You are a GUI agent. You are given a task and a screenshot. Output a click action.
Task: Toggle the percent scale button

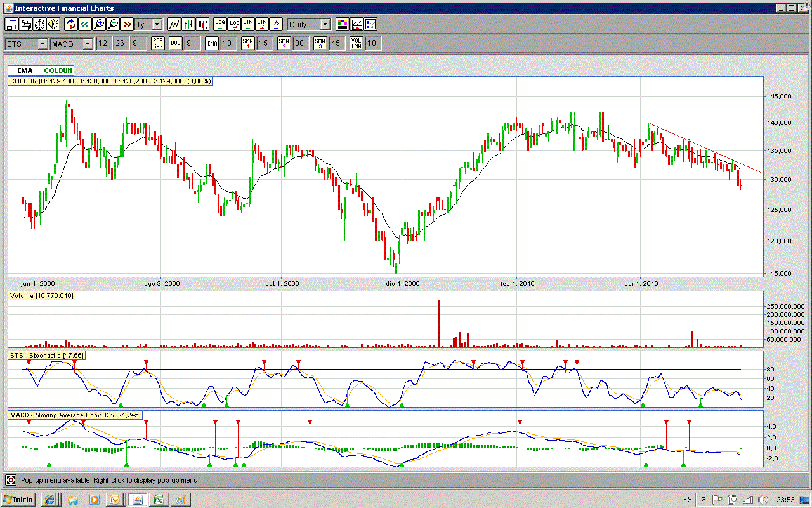276,24
